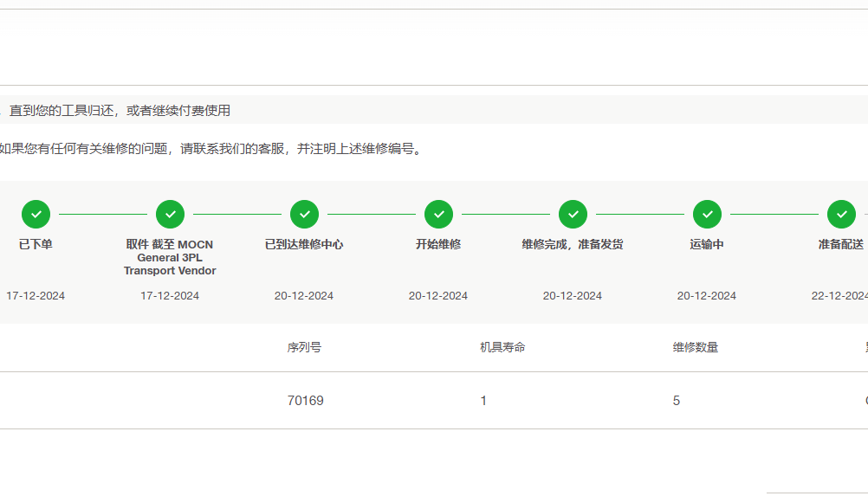Click the date below the 已下单 step

pos(36,296)
